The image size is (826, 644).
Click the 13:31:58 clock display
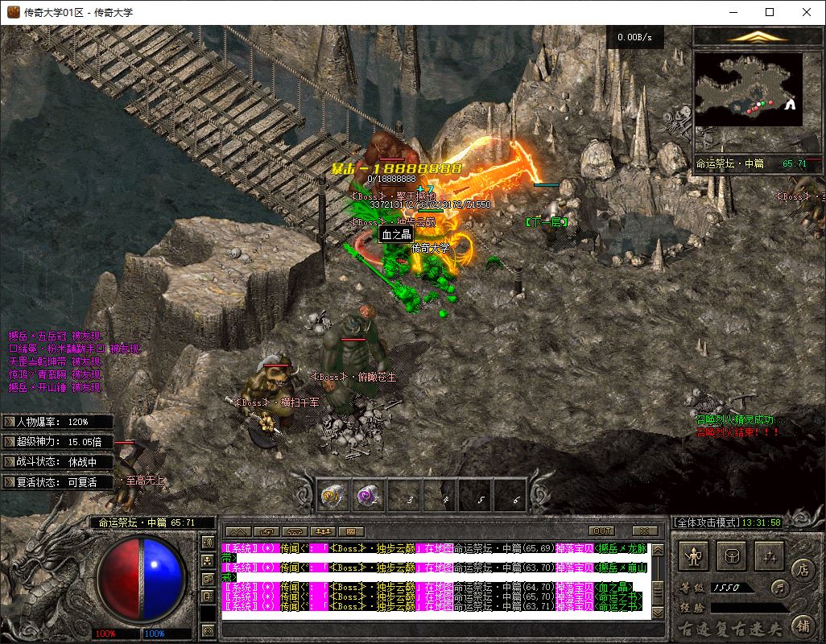click(x=762, y=523)
